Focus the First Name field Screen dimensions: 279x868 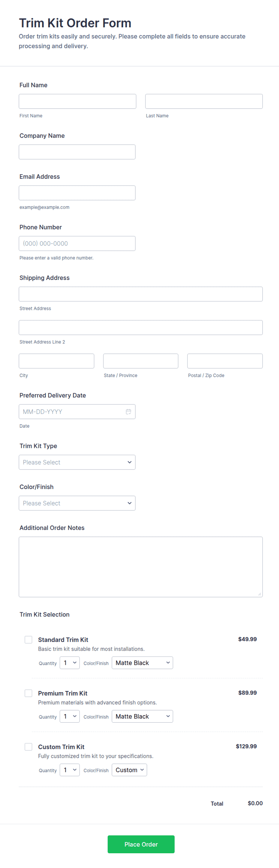click(77, 101)
